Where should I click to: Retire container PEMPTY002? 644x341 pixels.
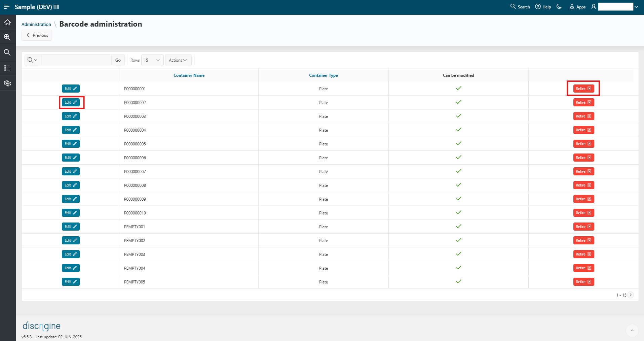click(x=583, y=240)
